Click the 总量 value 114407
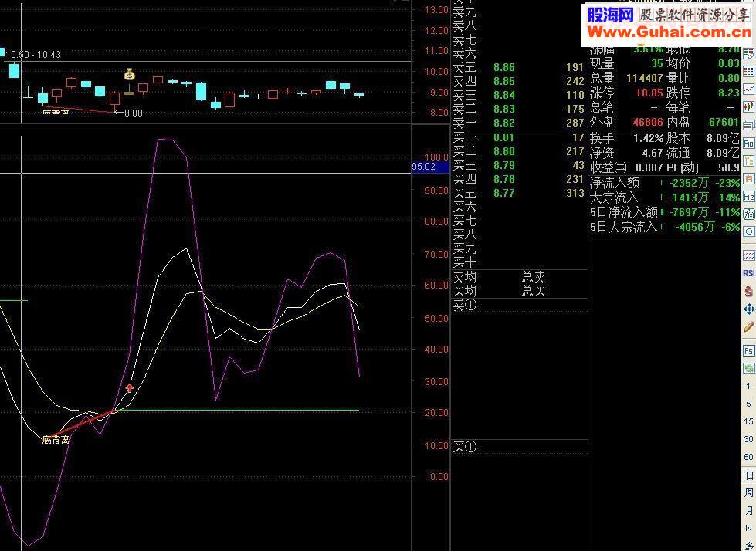 tap(645, 78)
